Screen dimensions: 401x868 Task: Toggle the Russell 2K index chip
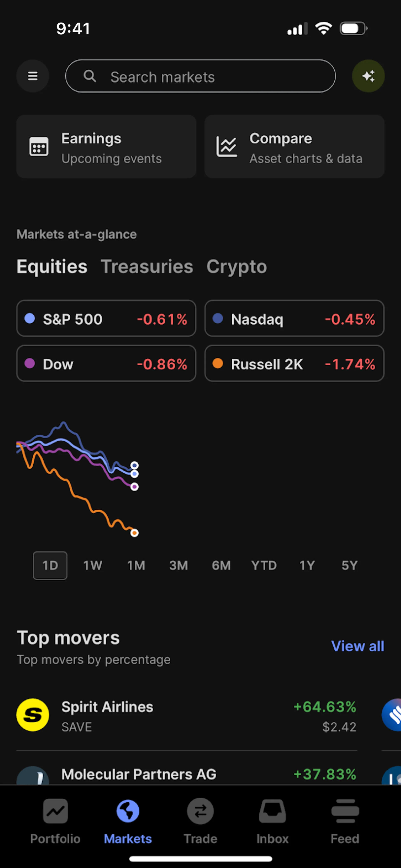click(x=294, y=364)
